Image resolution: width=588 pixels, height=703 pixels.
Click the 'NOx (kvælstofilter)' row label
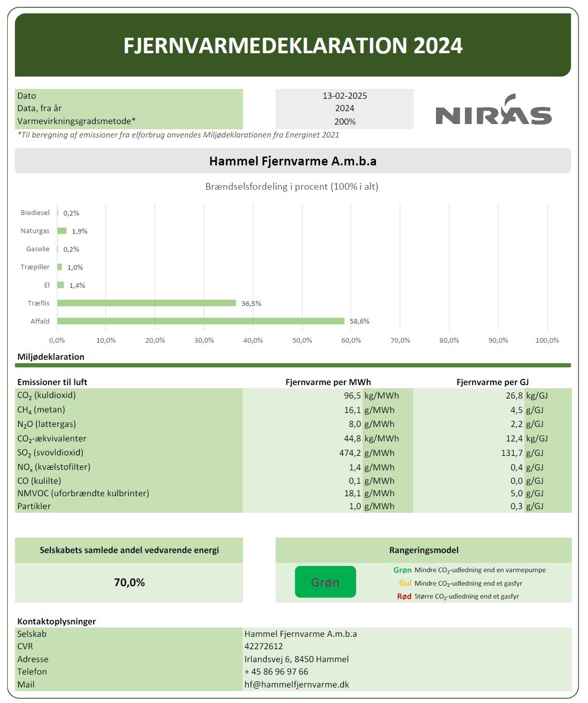pyautogui.click(x=54, y=467)
